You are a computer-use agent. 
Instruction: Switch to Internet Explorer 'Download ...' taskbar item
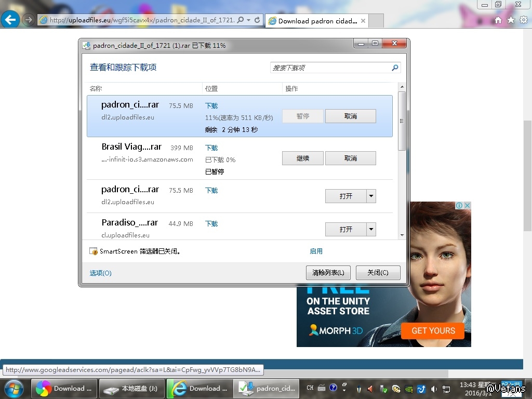click(x=199, y=389)
